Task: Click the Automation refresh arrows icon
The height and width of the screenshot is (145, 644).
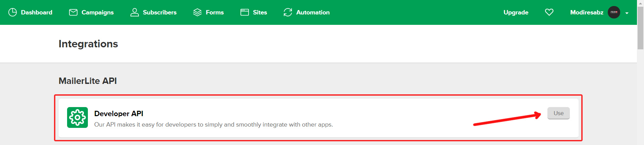Action: coord(288,12)
